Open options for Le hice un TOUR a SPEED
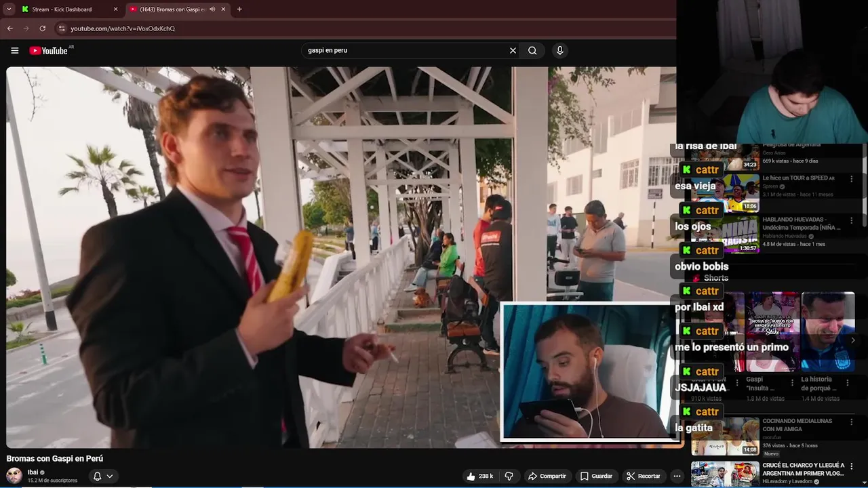Viewport: 868px width, 488px height. tap(852, 179)
